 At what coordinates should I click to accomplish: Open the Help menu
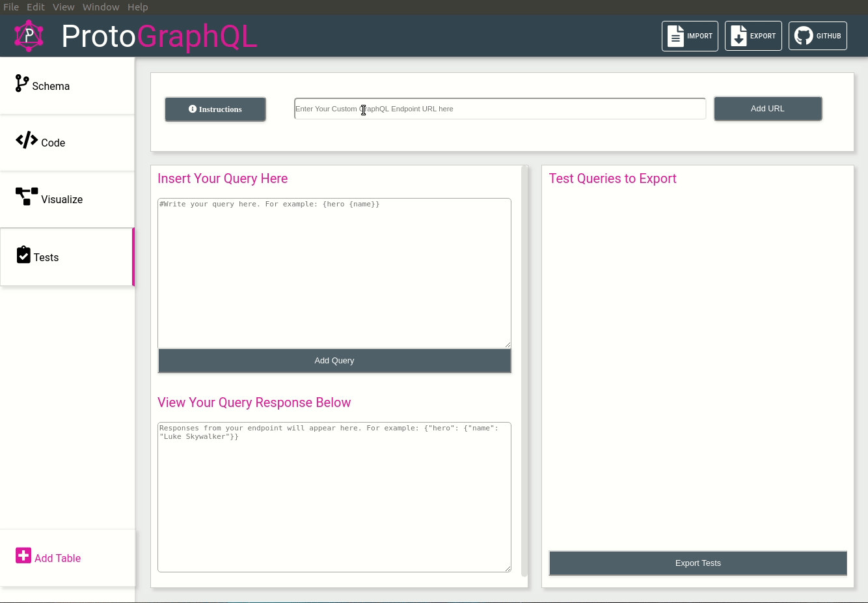coord(138,7)
